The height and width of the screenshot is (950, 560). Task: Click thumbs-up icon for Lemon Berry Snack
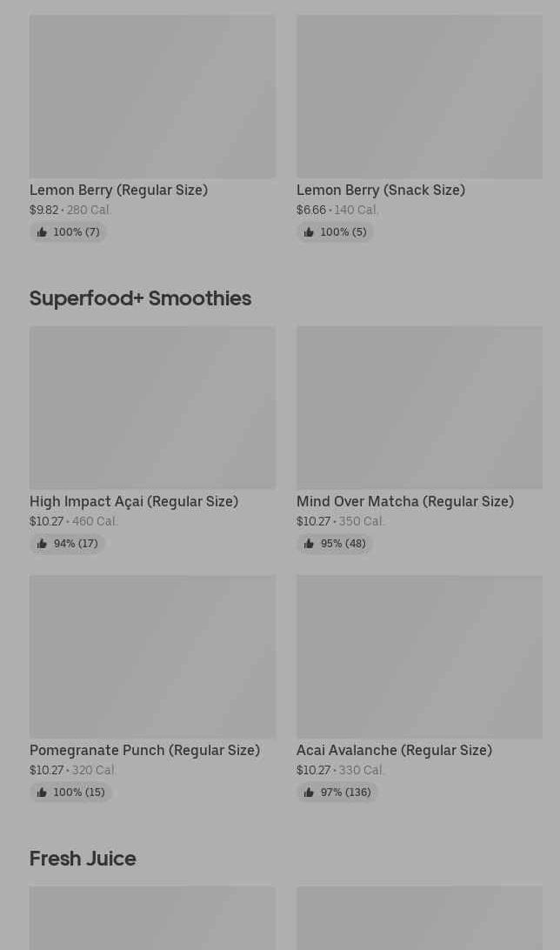pos(309,232)
